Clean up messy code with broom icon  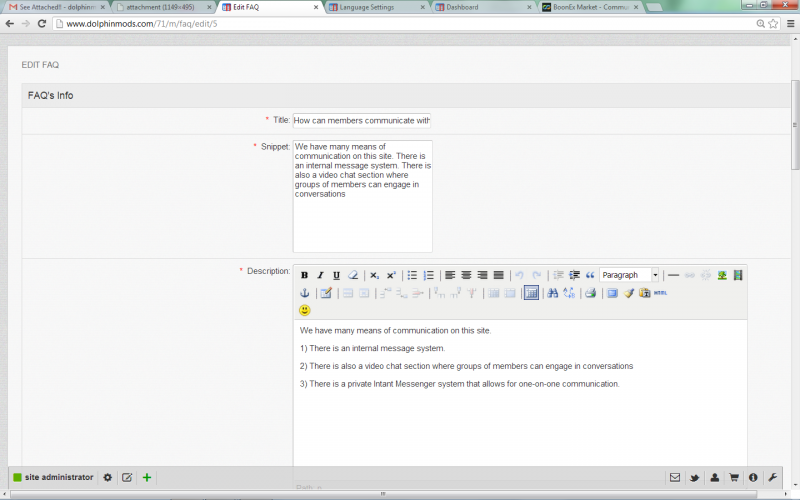pyautogui.click(x=629, y=293)
